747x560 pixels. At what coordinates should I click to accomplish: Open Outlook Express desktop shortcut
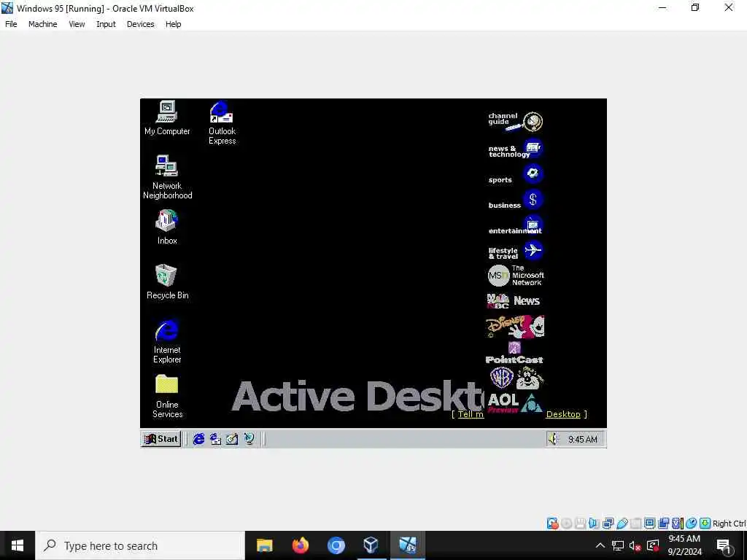pos(222,122)
